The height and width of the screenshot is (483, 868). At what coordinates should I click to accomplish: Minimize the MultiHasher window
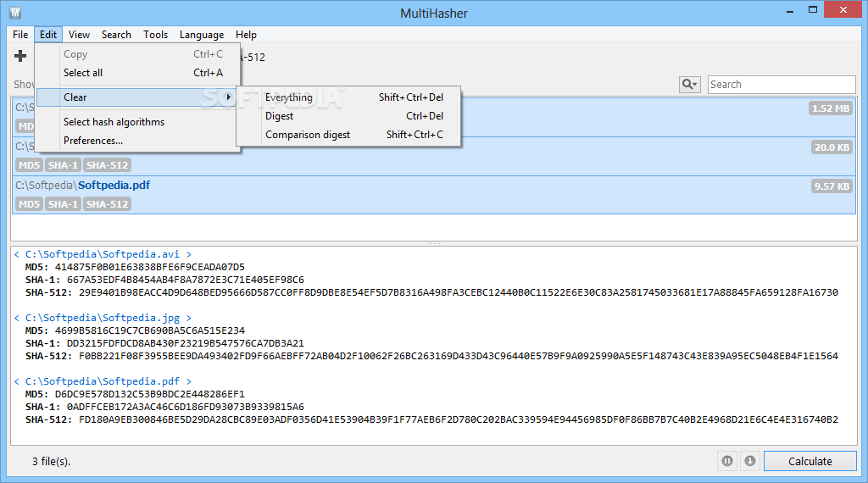point(790,10)
